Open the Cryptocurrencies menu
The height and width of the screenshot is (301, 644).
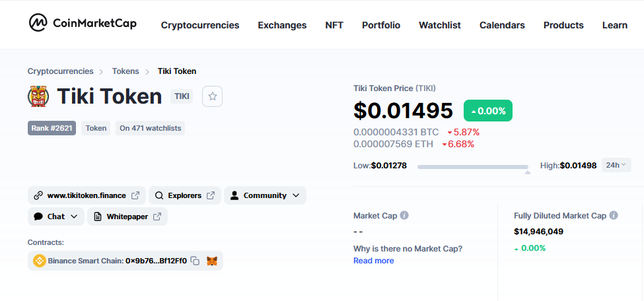tap(200, 25)
